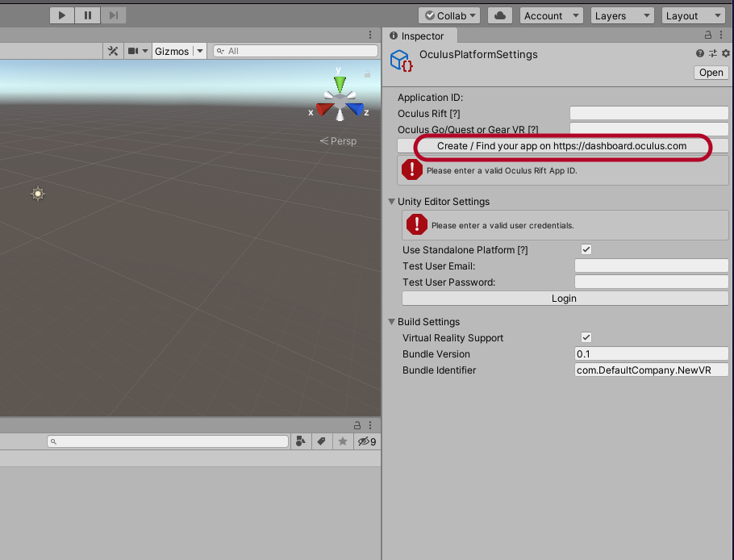This screenshot has height=560, width=734.
Task: Click the Oculus Go/Quest App ID field
Action: pyautogui.click(x=649, y=128)
